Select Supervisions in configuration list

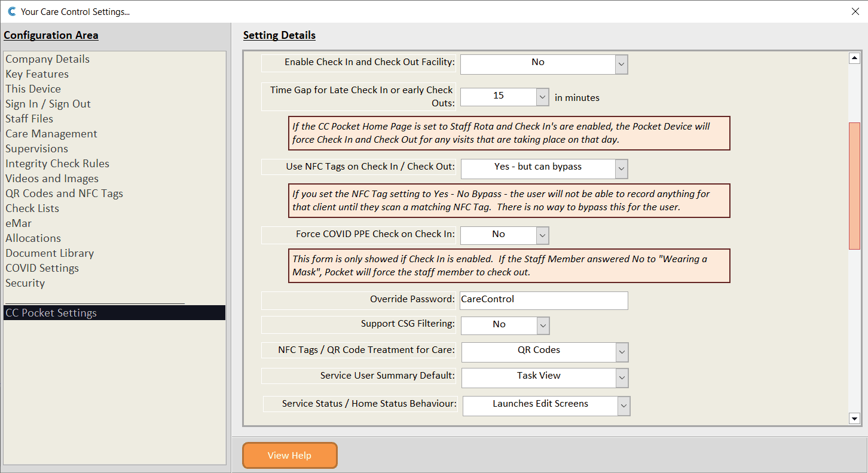click(37, 149)
